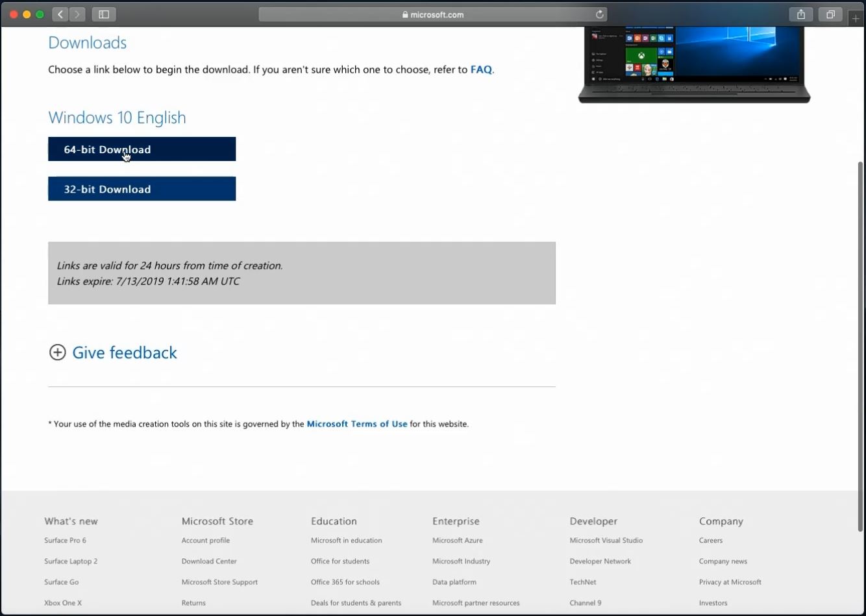The image size is (866, 616).
Task: Open Account profile link
Action: pos(206,540)
